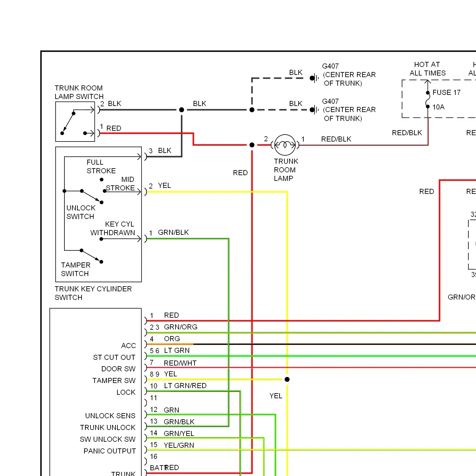The height and width of the screenshot is (476, 476).
Task: Click the 'GRN/ORG' wire label at pins 2 3
Action: (x=181, y=327)
